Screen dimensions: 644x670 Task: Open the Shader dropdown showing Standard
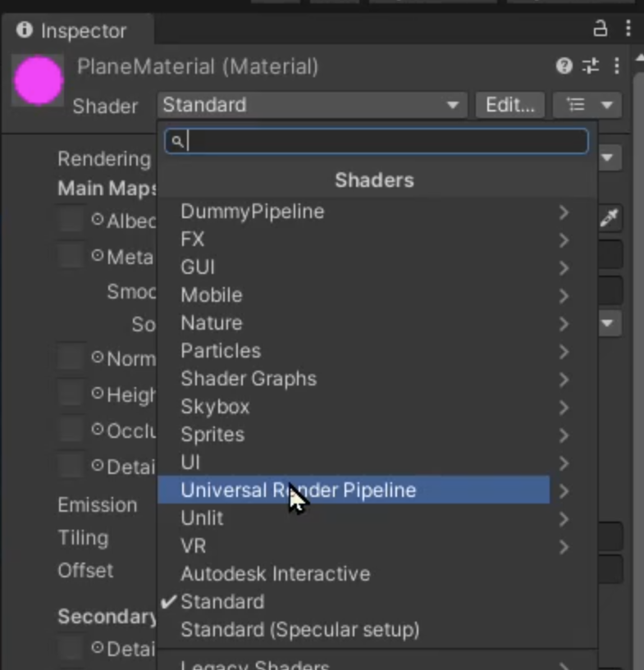click(x=313, y=105)
